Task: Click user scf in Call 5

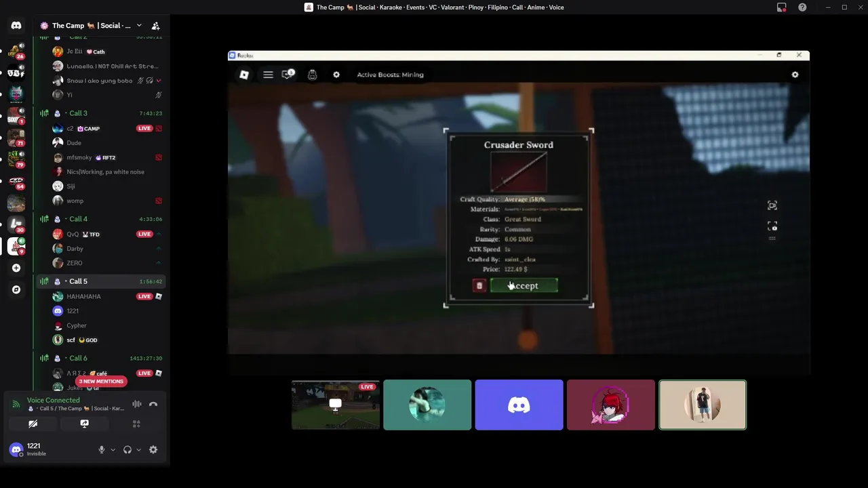Action: (107, 340)
